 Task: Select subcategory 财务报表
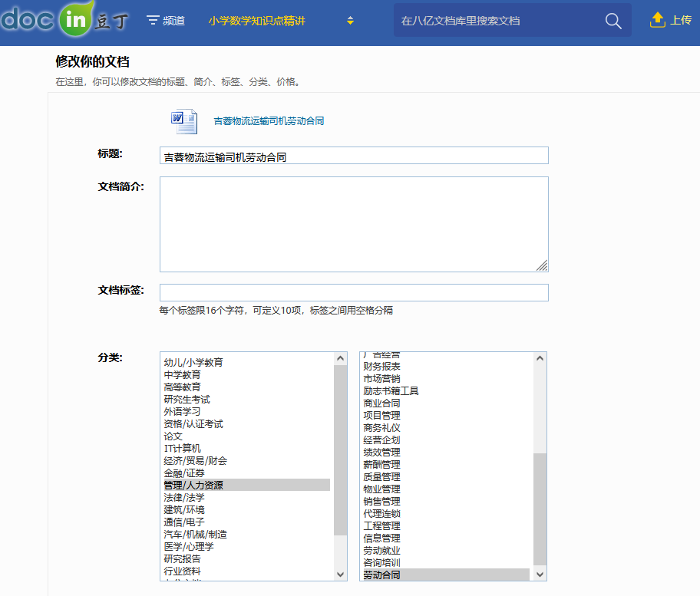tap(447, 366)
